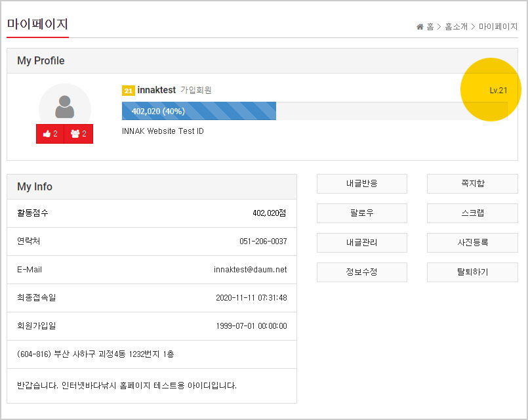The image size is (528, 420).
Task: Click the default user avatar image
Action: click(x=64, y=105)
